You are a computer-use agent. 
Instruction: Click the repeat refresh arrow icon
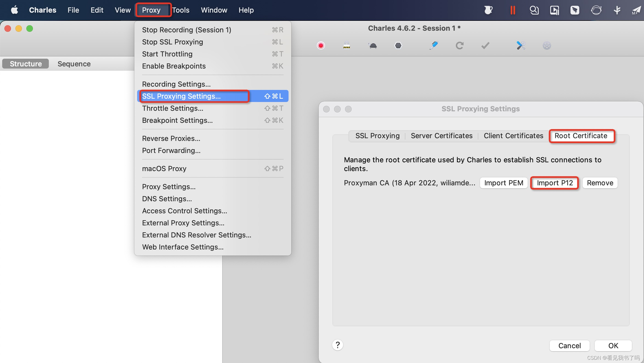click(460, 46)
